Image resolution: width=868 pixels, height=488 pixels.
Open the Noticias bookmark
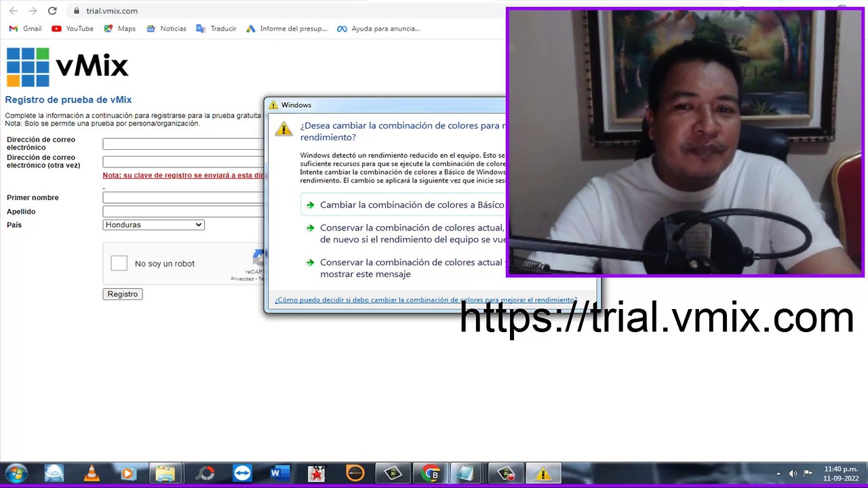coord(166,28)
